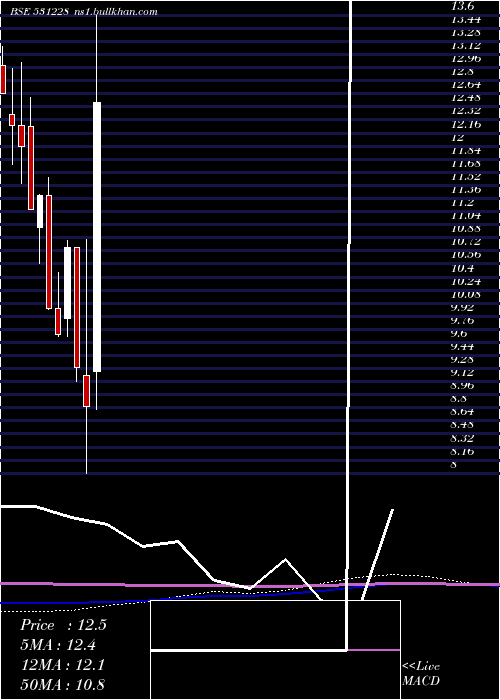The height and width of the screenshot is (700, 500).
Task: Click the last red candle near 8.8
Action: coord(87,391)
